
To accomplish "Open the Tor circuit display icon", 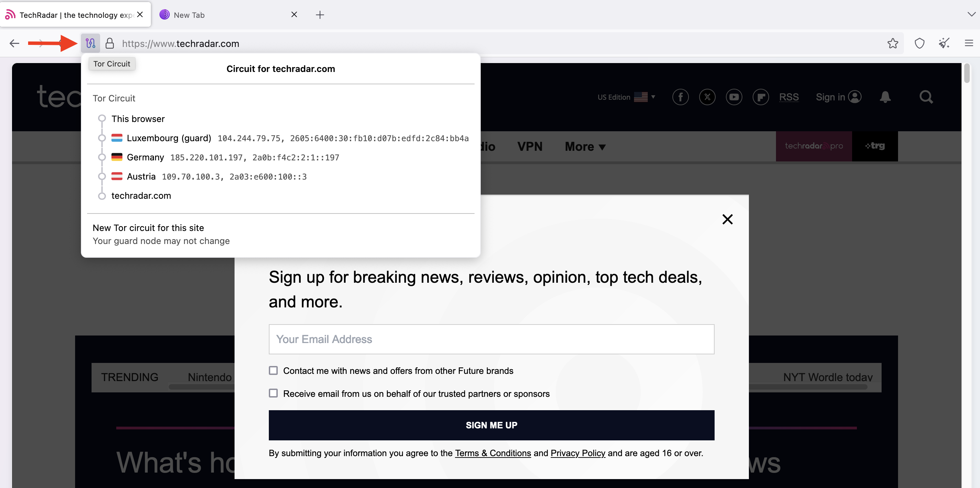I will tap(90, 44).
